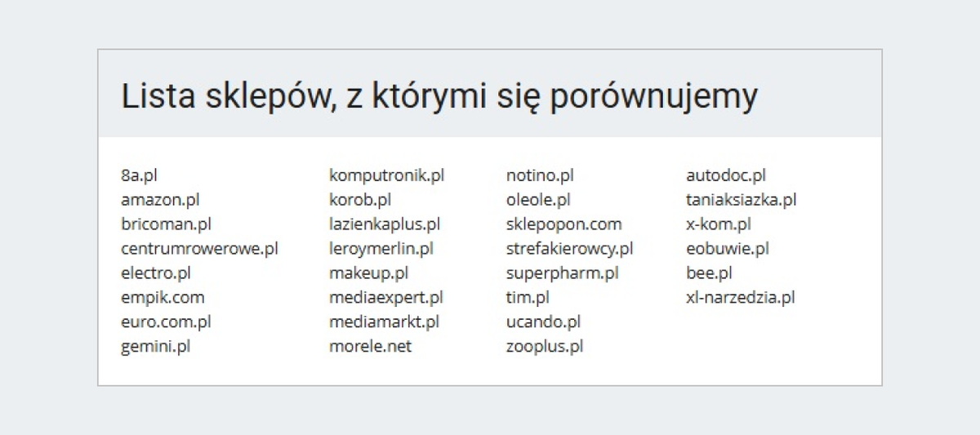The height and width of the screenshot is (435, 980).
Task: Select the superpharm.pl entry
Action: pos(562,273)
